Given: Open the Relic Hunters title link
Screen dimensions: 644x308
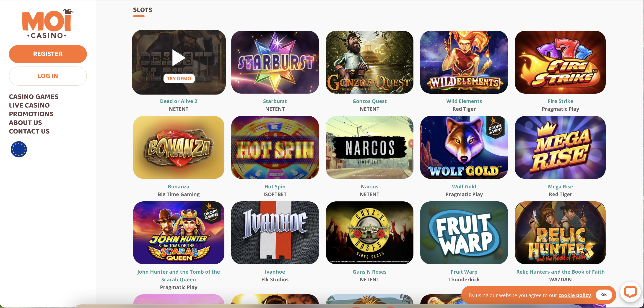Looking at the screenshot, I should (560, 272).
